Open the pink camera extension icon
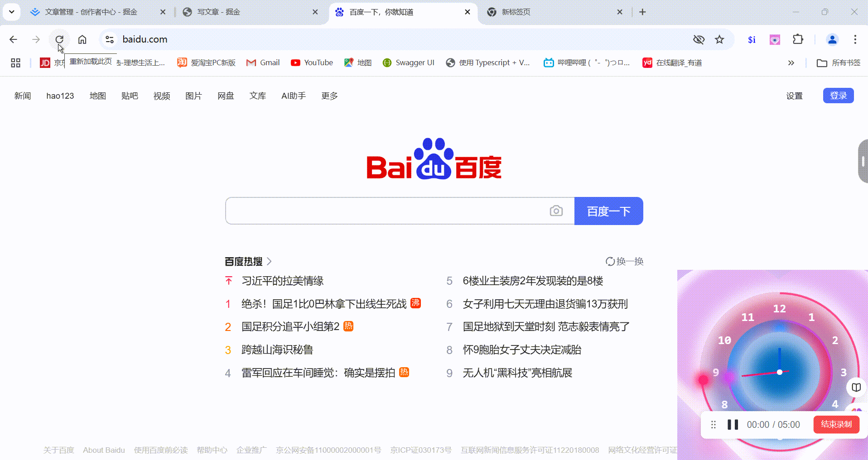The height and width of the screenshot is (460, 868). (x=775, y=39)
